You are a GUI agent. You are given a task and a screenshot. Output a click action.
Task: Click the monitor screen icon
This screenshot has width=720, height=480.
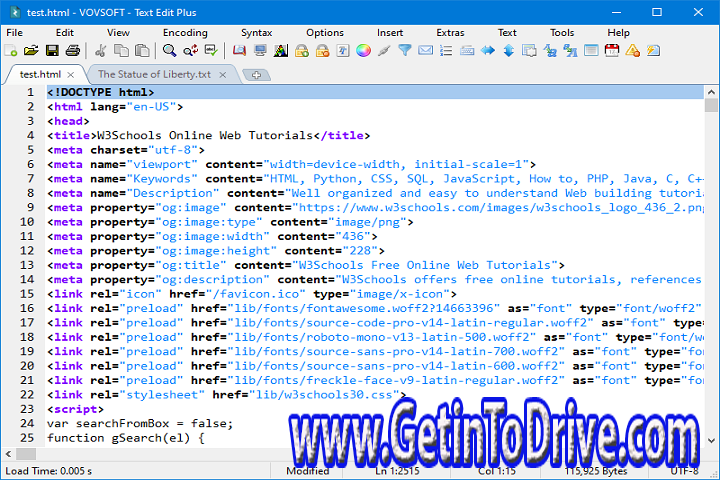[x=260, y=51]
